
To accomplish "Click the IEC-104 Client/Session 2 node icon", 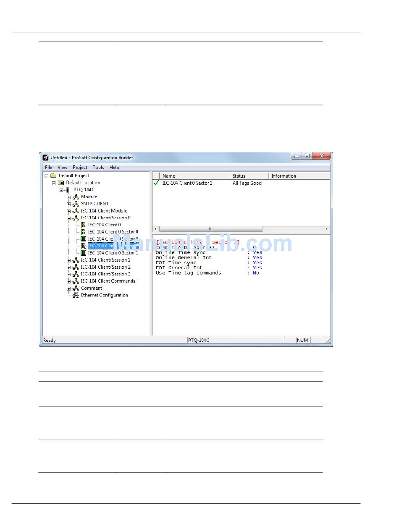I will point(76,267).
